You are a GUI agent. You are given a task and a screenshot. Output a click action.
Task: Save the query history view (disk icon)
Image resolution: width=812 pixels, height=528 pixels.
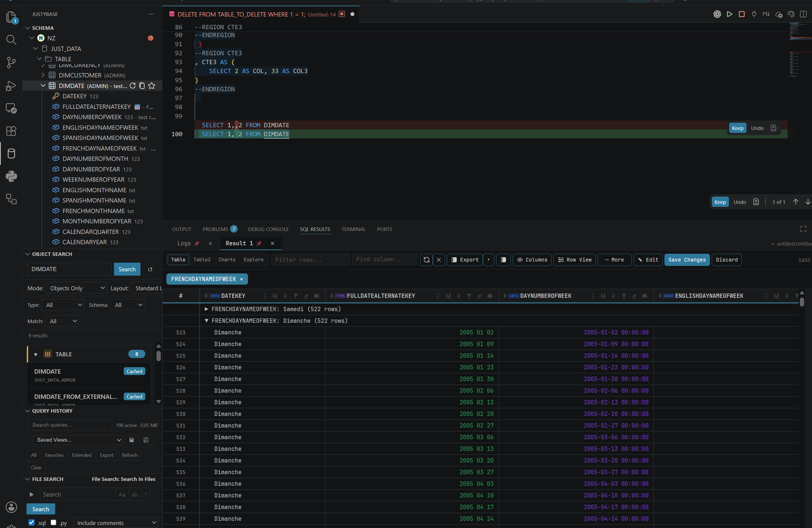(132, 440)
